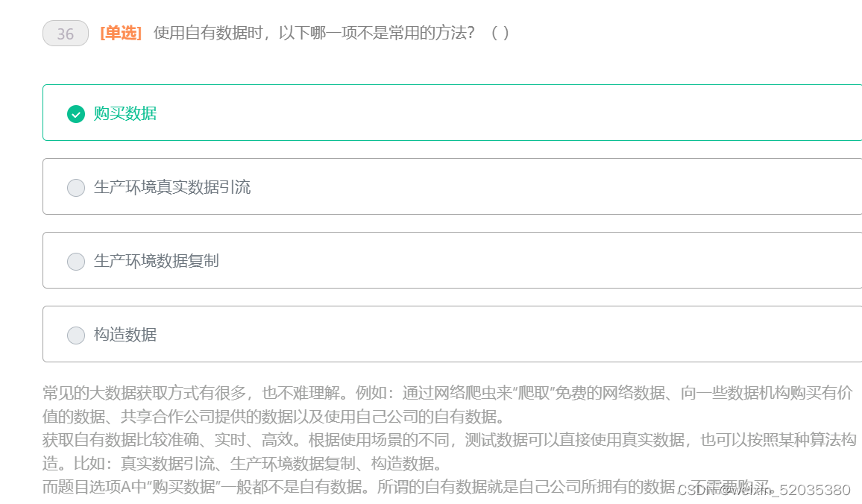Click the check icon inside the selected option
Image resolution: width=862 pixels, height=504 pixels.
pyautogui.click(x=75, y=114)
